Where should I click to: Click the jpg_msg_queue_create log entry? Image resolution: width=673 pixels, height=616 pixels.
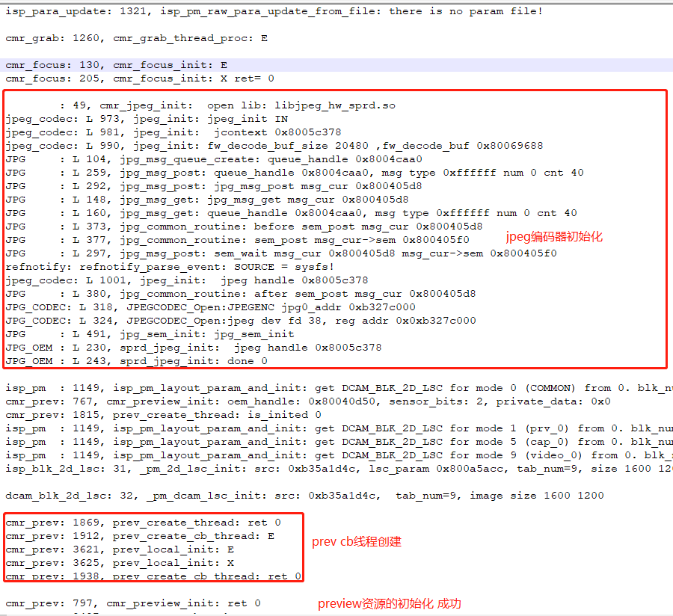click(x=187, y=158)
